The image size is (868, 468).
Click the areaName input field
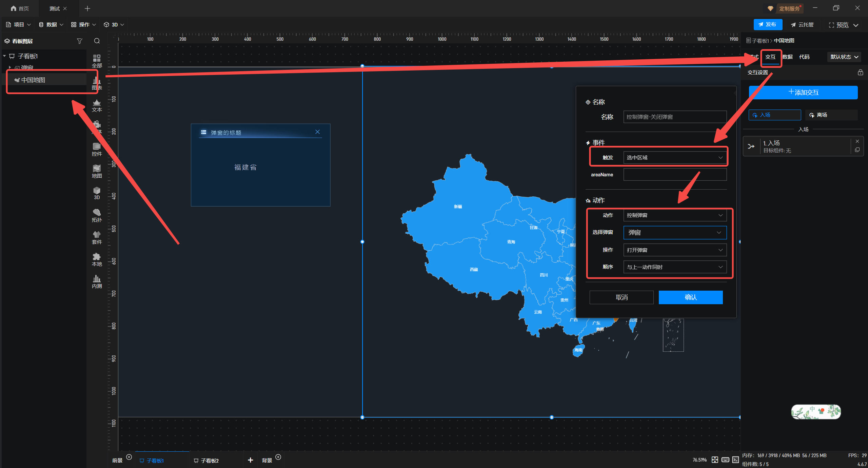[674, 175]
